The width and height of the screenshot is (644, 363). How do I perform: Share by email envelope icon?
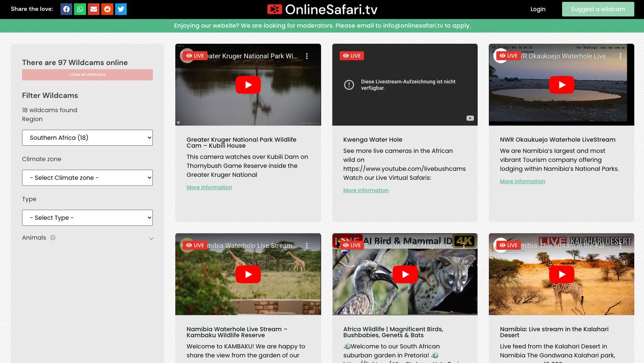click(93, 9)
